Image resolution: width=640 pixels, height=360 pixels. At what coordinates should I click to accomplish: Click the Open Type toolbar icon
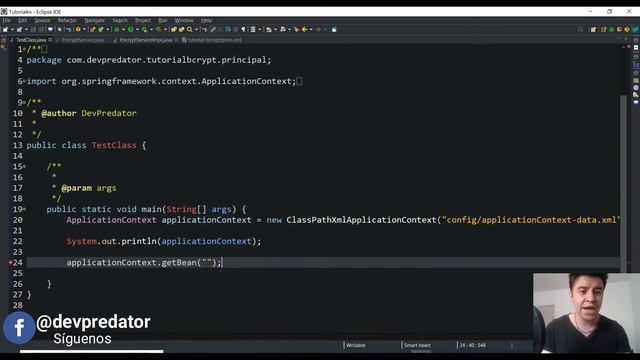point(174,29)
